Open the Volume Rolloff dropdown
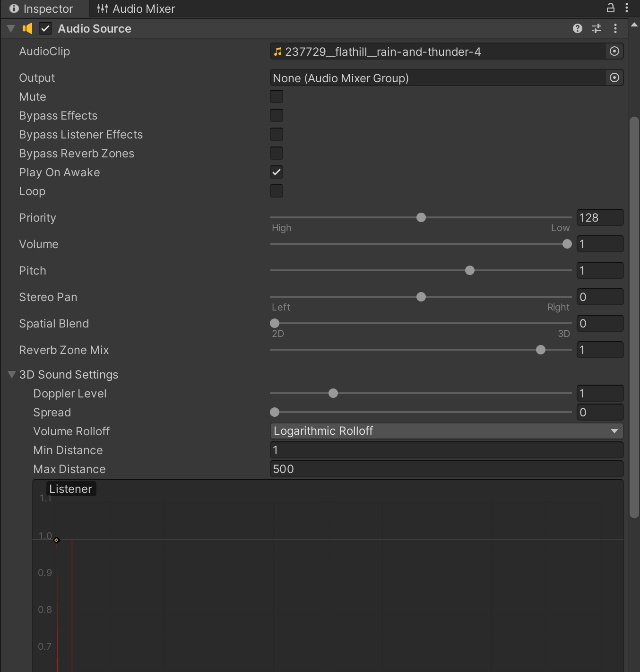The image size is (640, 672). [x=446, y=431]
